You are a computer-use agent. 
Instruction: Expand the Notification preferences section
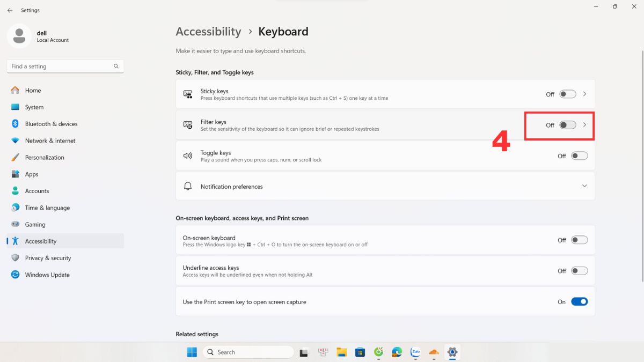(584, 186)
